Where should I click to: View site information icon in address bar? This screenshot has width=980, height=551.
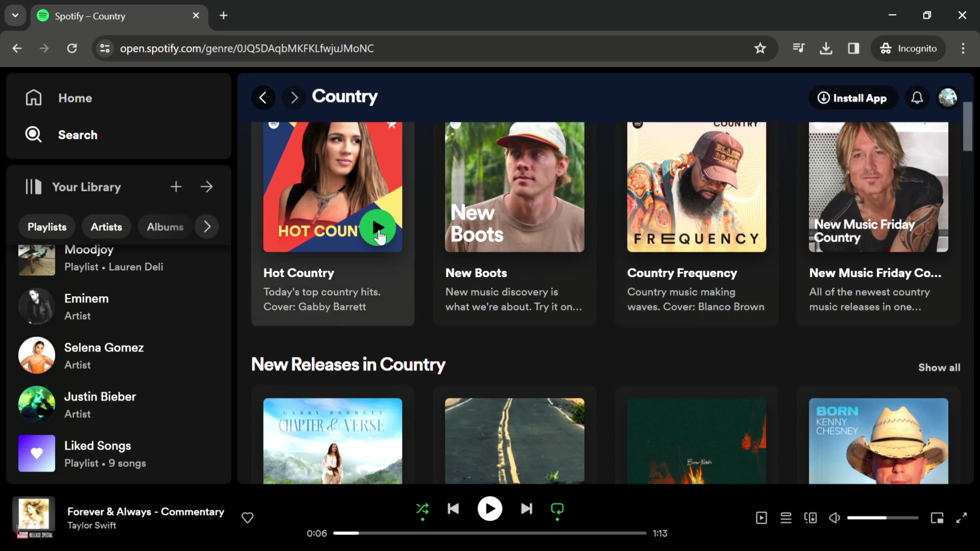click(105, 48)
